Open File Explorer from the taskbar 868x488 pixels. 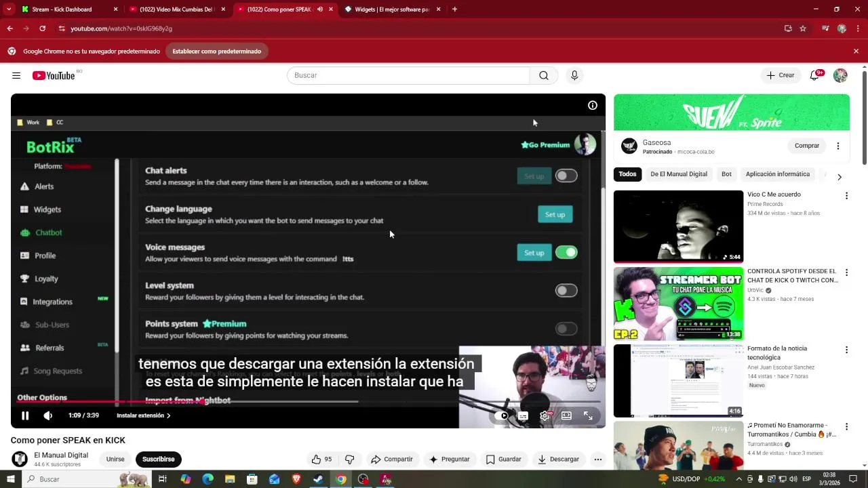pyautogui.click(x=230, y=479)
